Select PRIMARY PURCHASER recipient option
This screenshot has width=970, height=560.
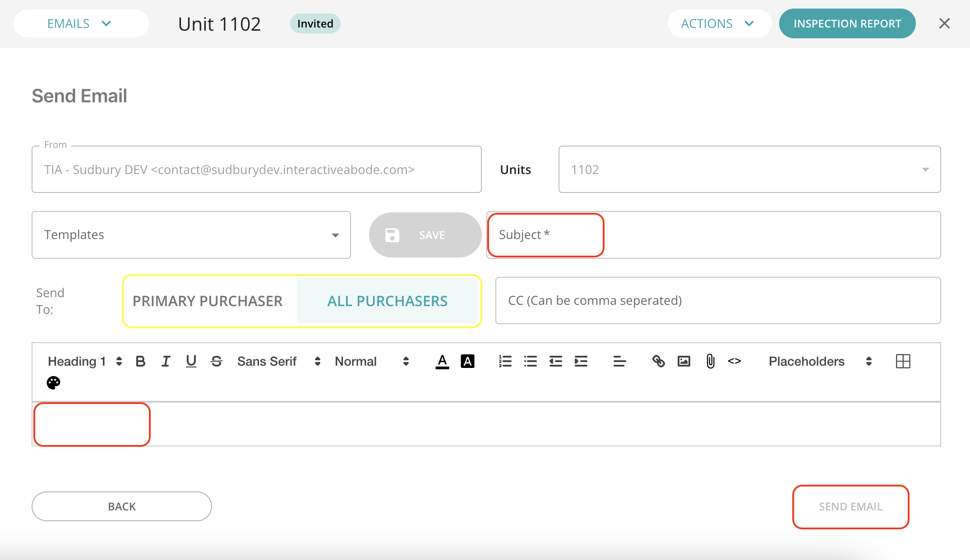(208, 301)
